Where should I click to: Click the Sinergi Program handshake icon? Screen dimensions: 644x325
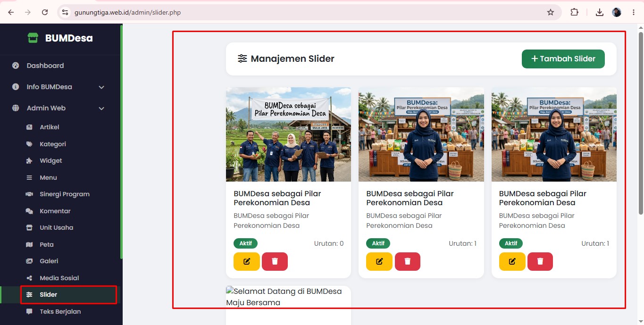coord(29,194)
